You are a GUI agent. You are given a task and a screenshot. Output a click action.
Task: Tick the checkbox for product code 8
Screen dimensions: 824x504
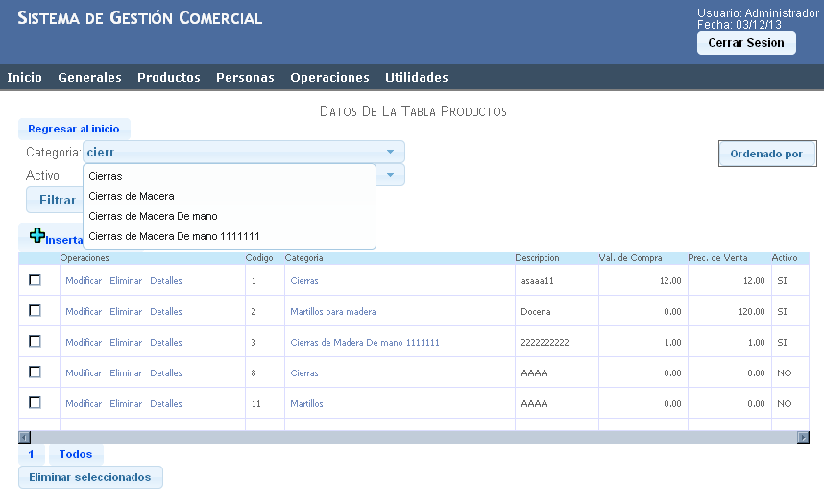[x=35, y=372]
